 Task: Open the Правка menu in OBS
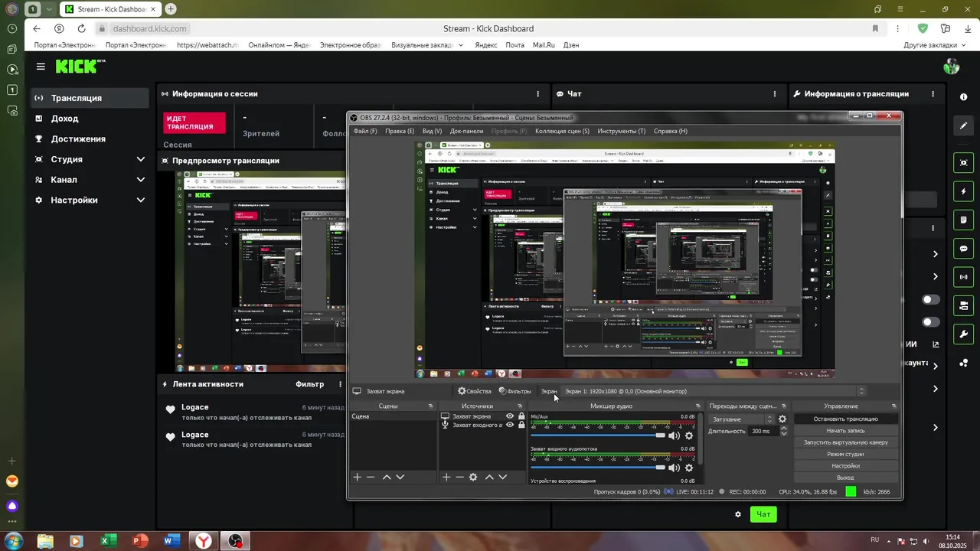400,131
